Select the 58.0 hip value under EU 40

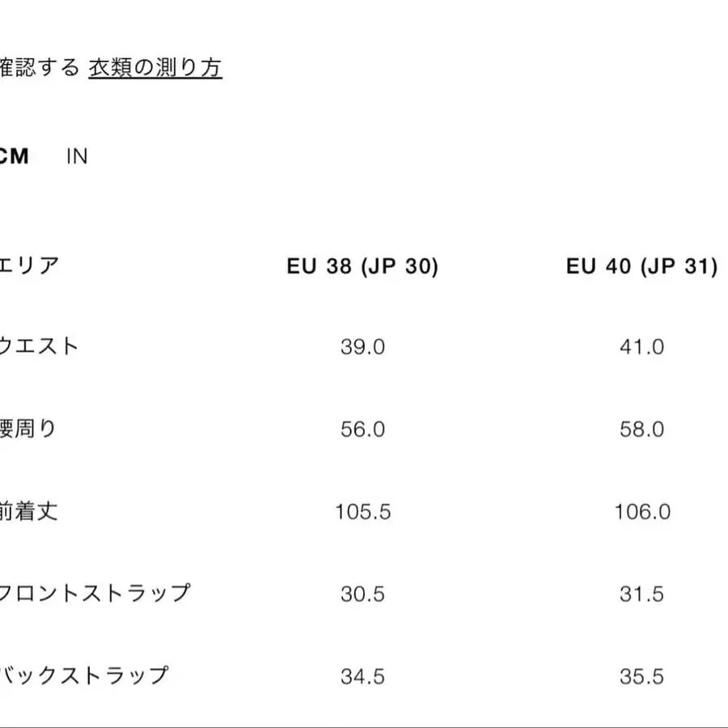pyautogui.click(x=641, y=429)
